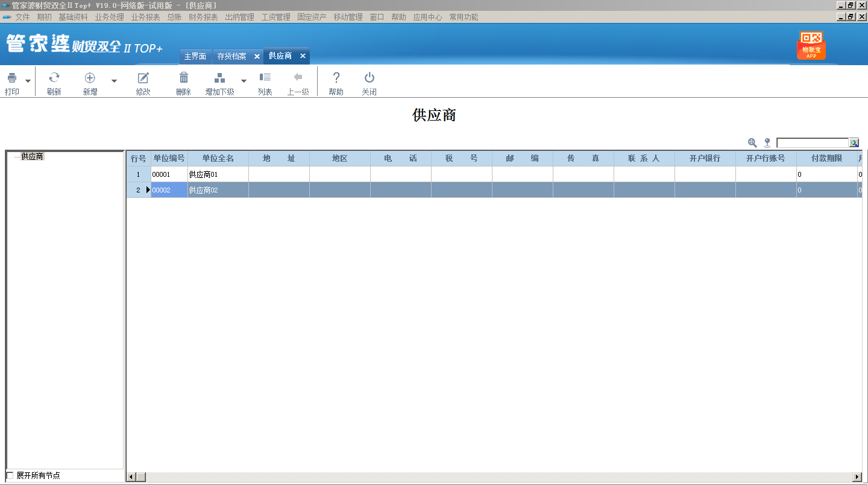Viewport: 868px width, 485px height.
Task: Open the 出纳管理 menu
Action: point(239,17)
